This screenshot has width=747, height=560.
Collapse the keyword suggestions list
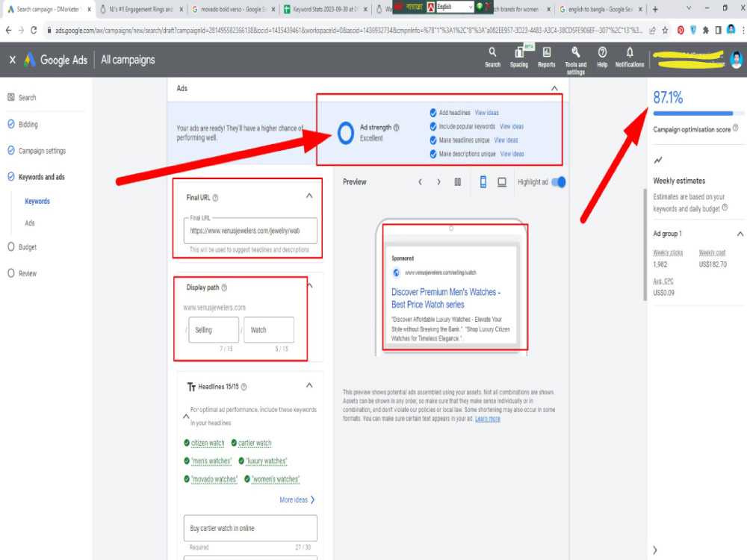point(186,417)
